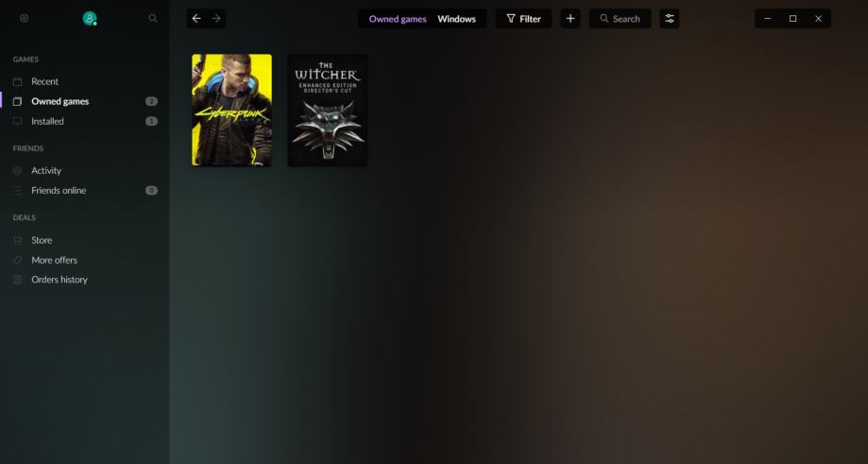This screenshot has height=464, width=868.
Task: Click Friends online count badge
Action: 151,191
